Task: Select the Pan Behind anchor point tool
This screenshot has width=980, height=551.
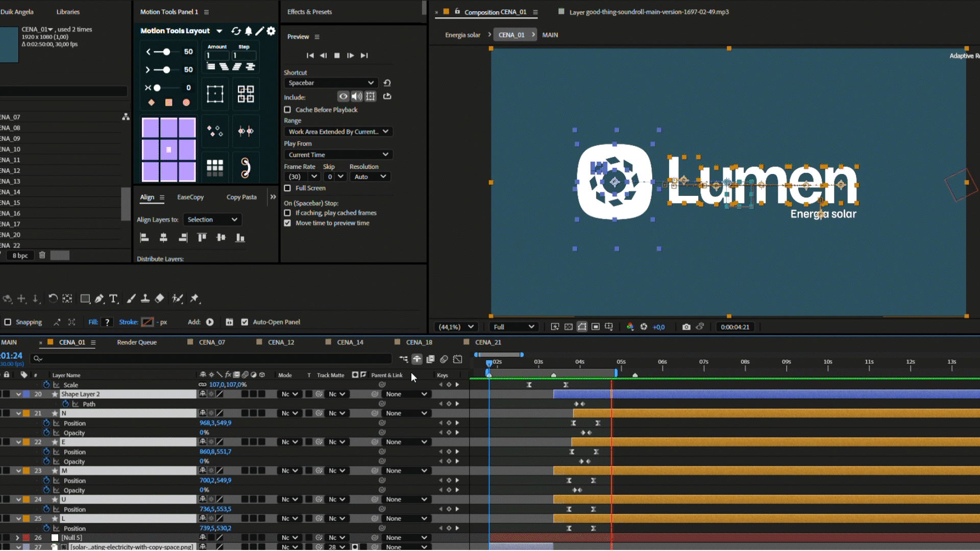Action: [x=67, y=298]
